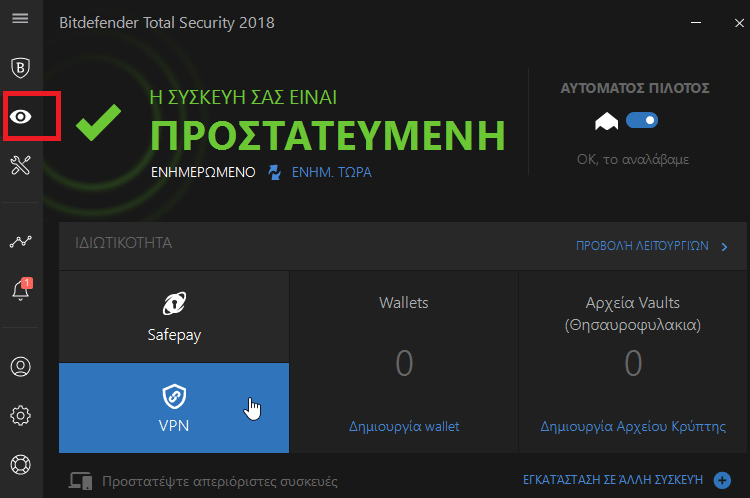Click ΙΔΙΩΤΙΚΟΤΗΤΑ section header
This screenshot has width=750, height=498.
(123, 243)
